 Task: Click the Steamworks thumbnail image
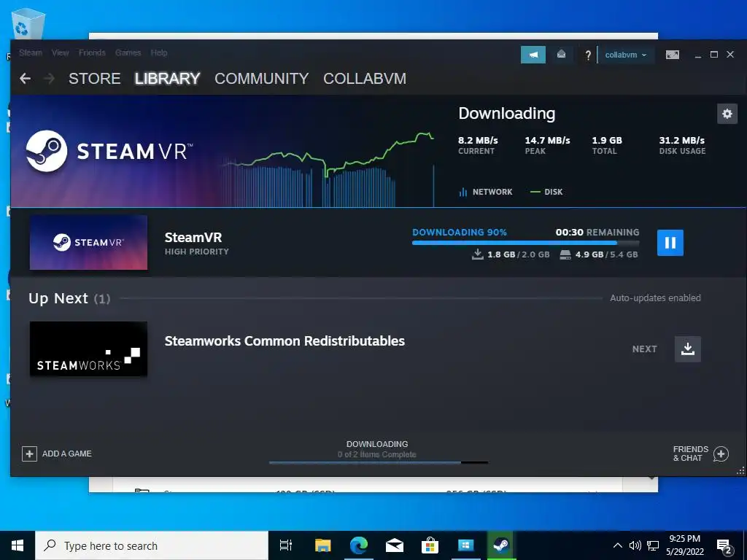pyautogui.click(x=88, y=349)
